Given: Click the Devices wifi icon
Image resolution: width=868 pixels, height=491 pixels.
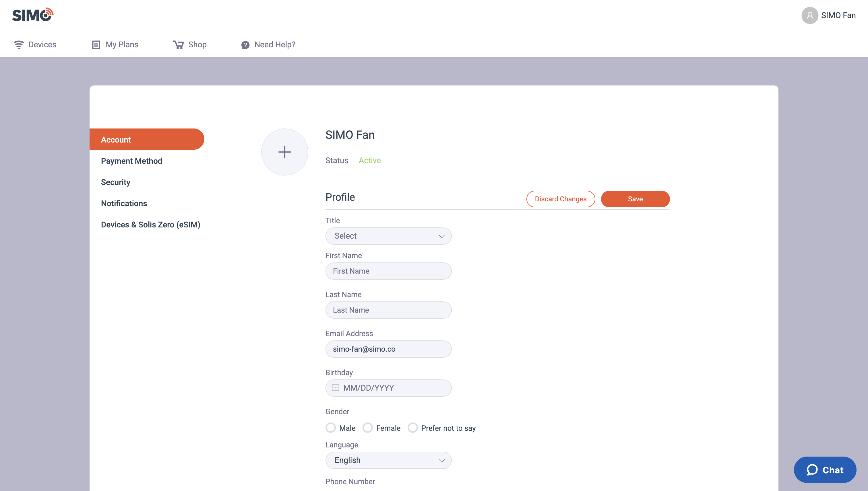Looking at the screenshot, I should coord(19,45).
